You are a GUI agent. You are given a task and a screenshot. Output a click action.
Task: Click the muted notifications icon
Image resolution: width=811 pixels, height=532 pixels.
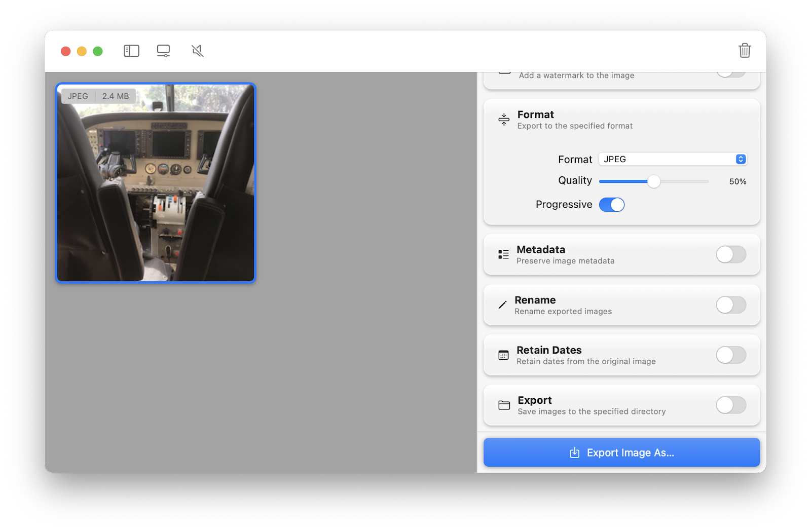tap(198, 51)
